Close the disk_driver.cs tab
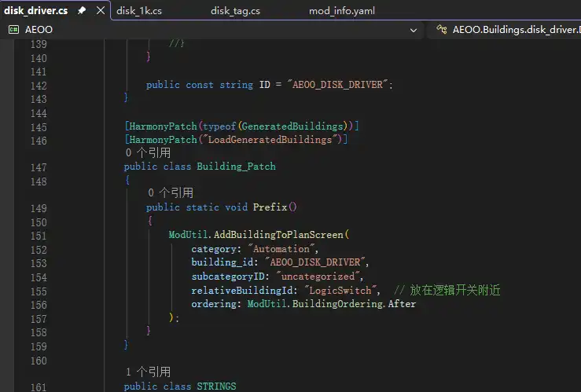This screenshot has width=581, height=392. click(101, 10)
